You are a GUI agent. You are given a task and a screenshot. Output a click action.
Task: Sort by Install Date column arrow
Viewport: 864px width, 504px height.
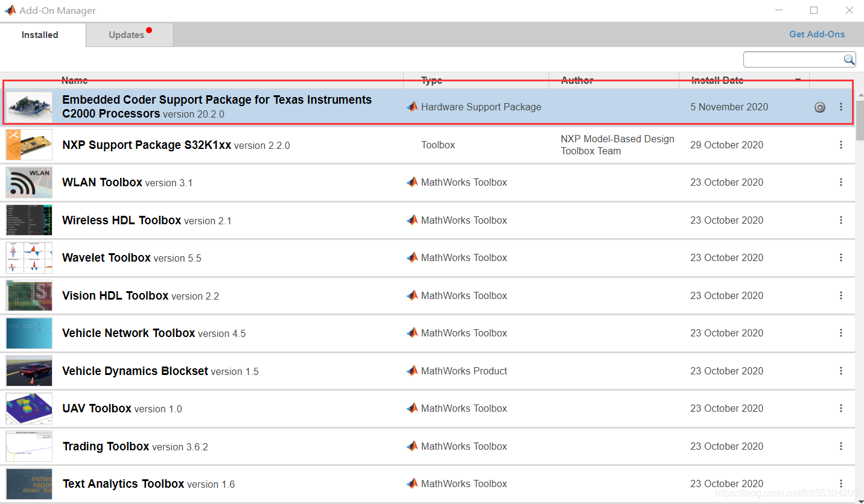(x=798, y=80)
